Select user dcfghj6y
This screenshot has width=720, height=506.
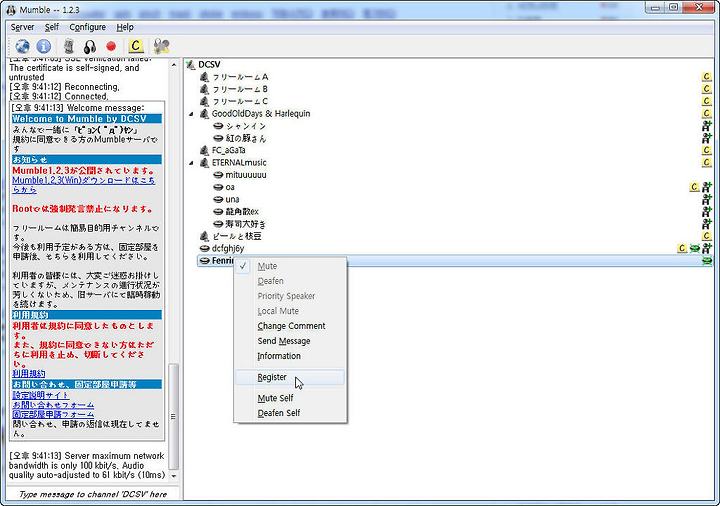point(228,248)
